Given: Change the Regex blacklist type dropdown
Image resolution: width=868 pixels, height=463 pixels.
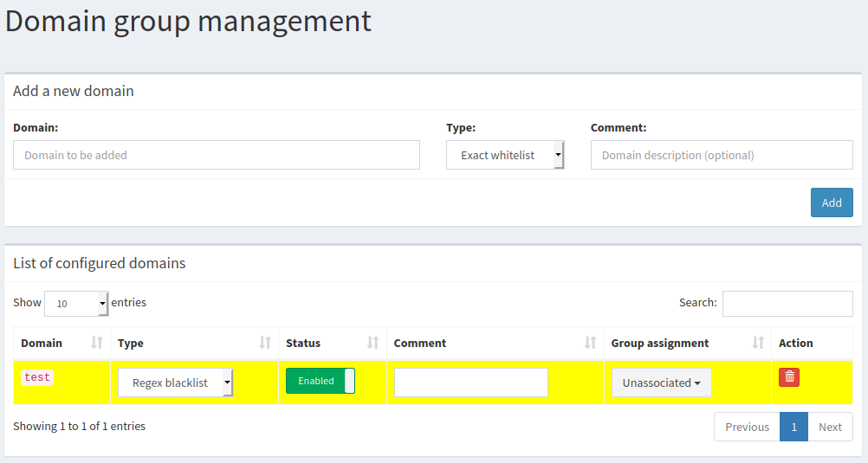Looking at the screenshot, I should point(175,383).
